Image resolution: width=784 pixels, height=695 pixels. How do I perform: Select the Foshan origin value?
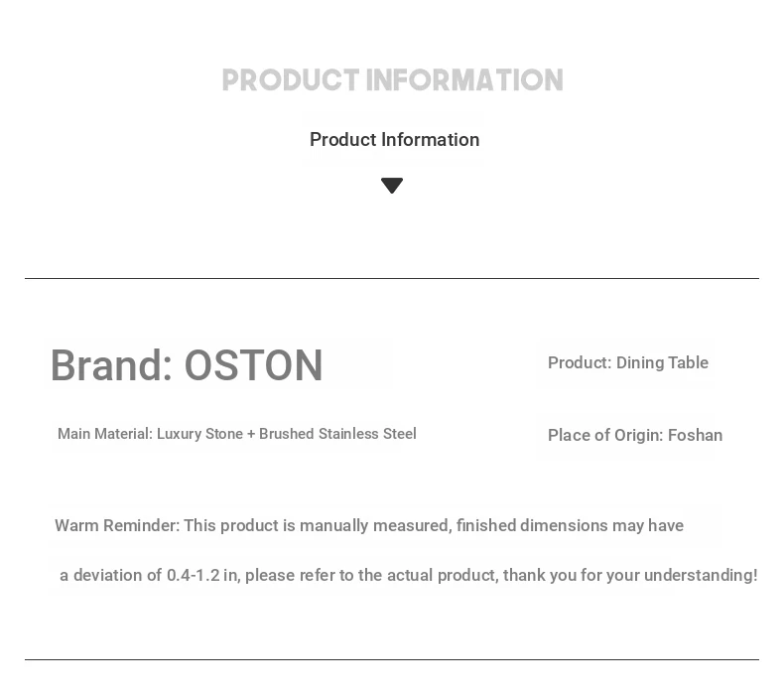tap(695, 436)
